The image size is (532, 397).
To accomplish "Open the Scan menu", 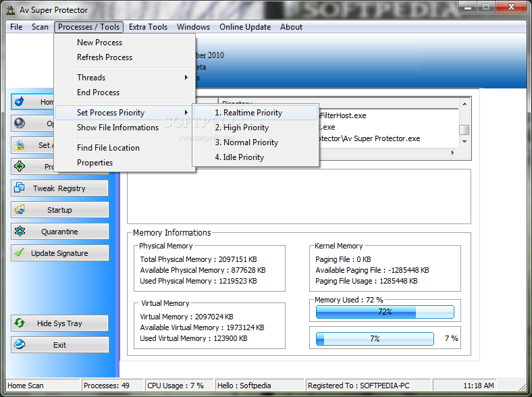I will (40, 27).
